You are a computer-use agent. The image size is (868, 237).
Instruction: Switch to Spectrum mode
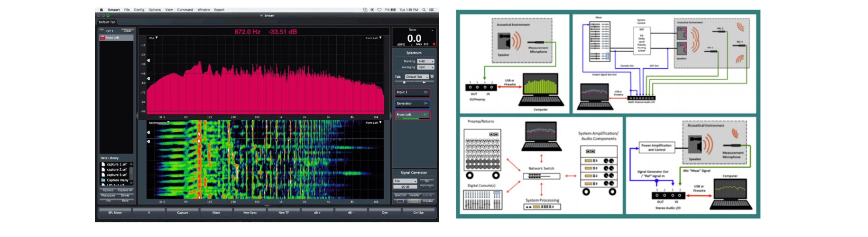coord(400,195)
